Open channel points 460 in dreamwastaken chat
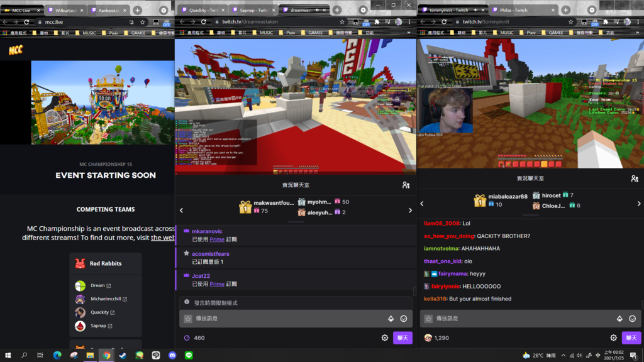 click(194, 337)
